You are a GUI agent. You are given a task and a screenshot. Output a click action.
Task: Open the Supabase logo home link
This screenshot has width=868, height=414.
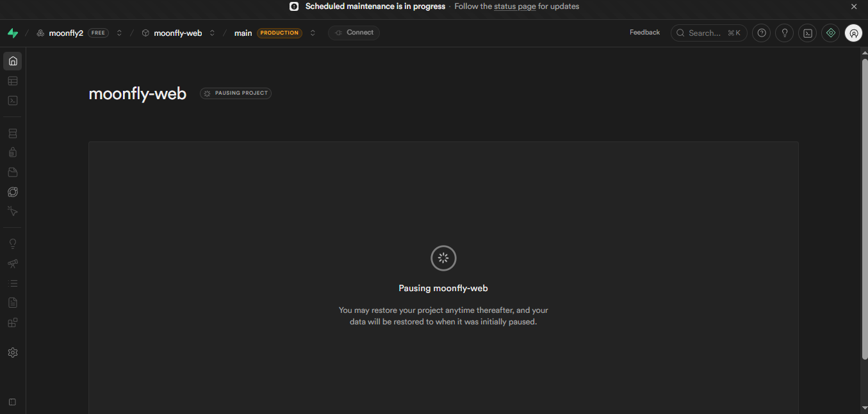13,33
